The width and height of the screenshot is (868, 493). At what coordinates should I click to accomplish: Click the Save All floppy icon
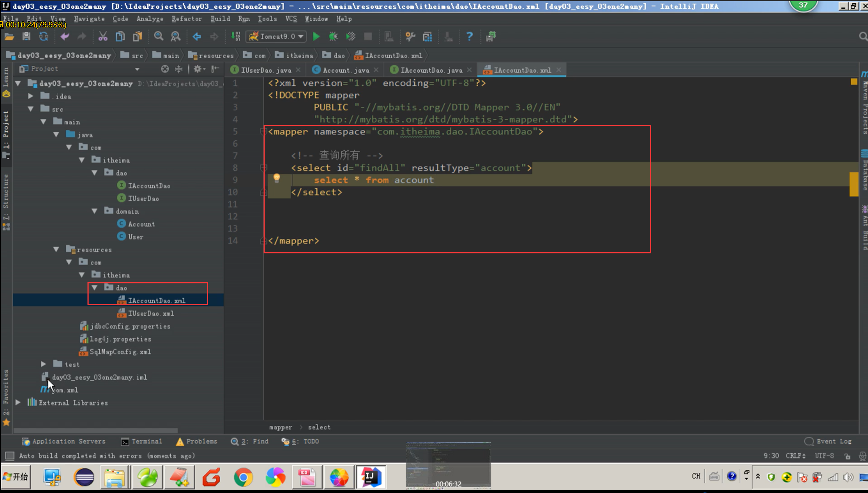(x=26, y=36)
